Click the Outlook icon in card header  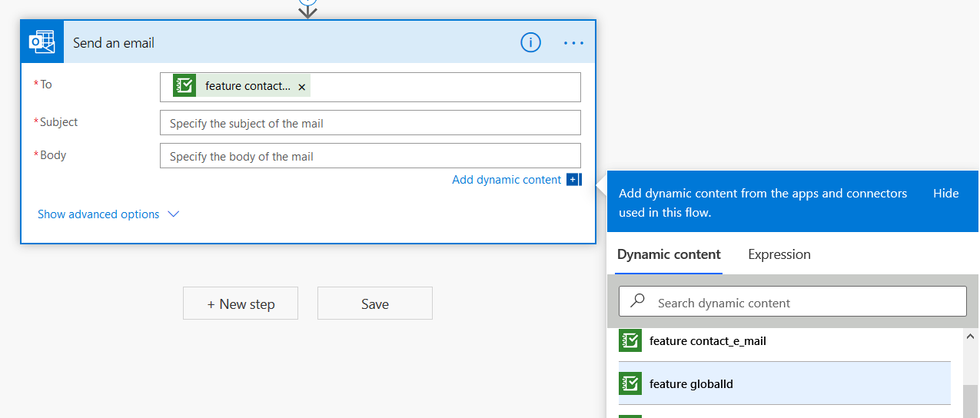click(42, 42)
